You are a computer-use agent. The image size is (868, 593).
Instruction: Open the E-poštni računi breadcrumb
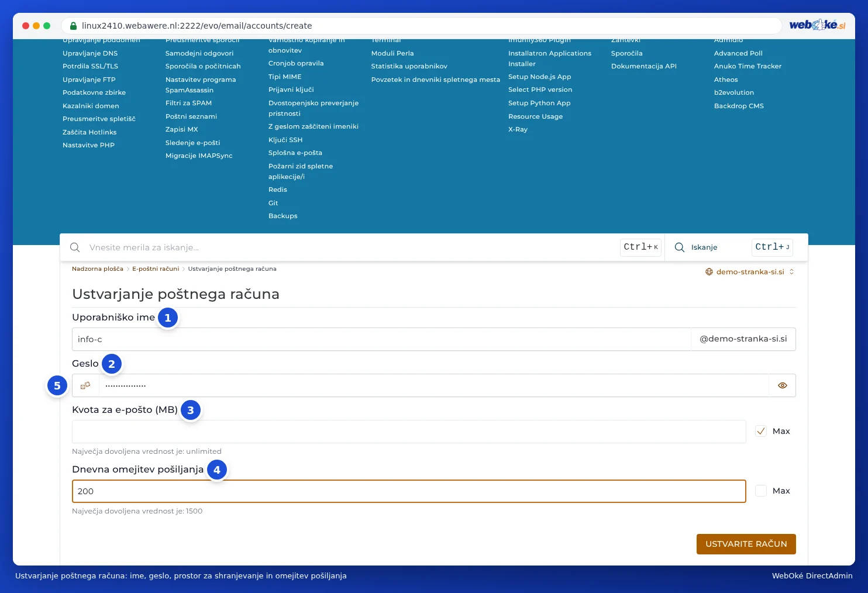pos(156,269)
